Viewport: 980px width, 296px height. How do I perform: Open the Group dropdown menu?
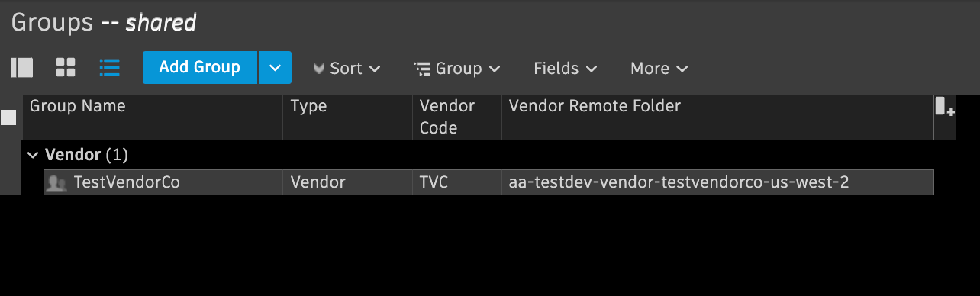coord(457,69)
